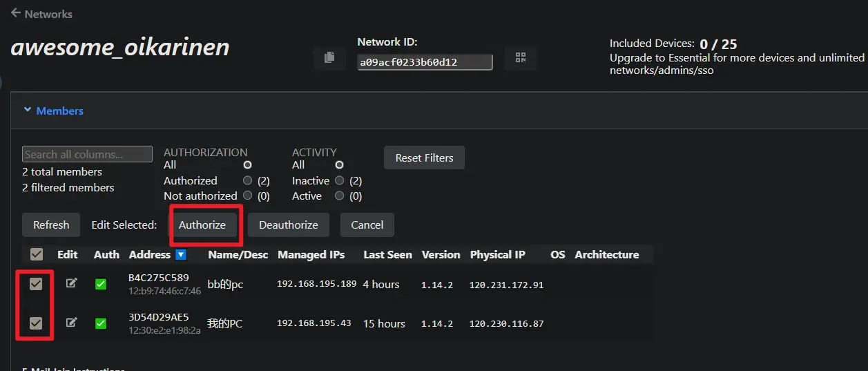Edit member bb的pc with pencil icon
868x371 pixels.
(x=71, y=283)
